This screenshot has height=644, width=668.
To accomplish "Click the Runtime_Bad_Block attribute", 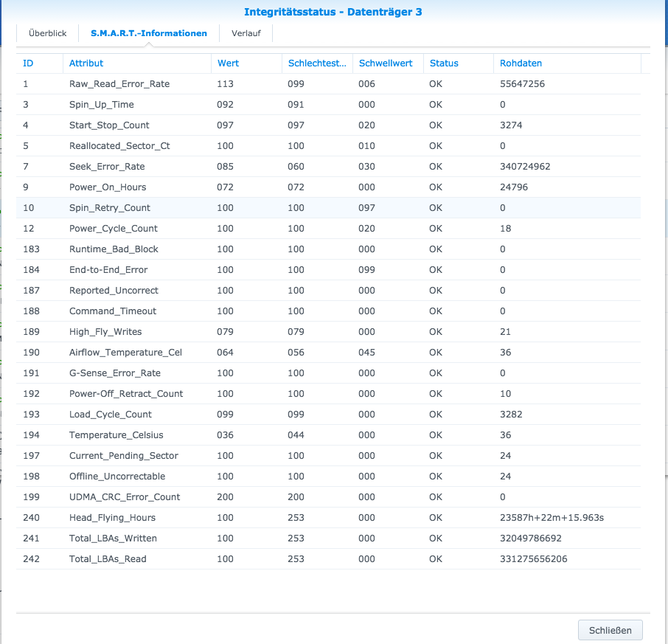I will click(114, 249).
